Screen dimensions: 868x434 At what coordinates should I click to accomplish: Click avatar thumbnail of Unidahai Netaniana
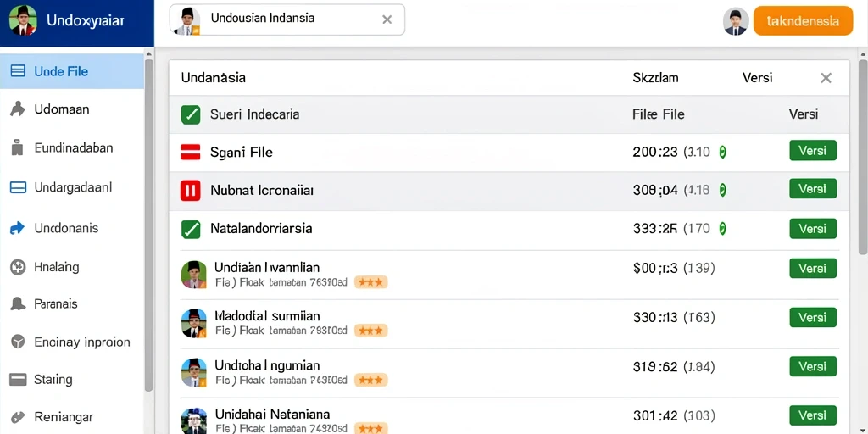tap(194, 421)
